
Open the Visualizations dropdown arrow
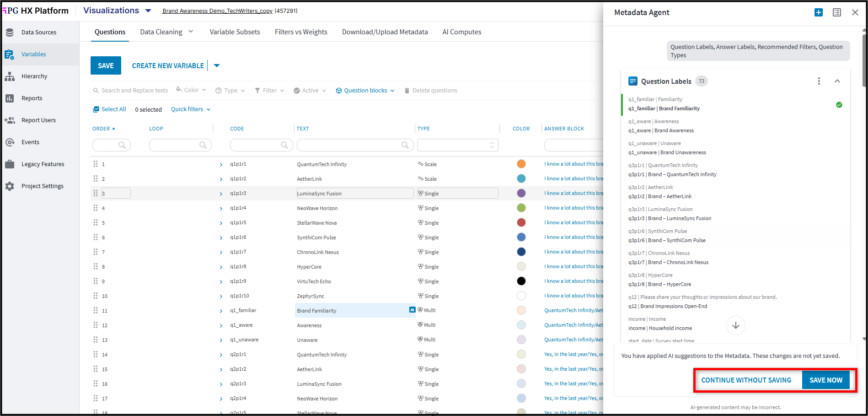click(x=148, y=11)
